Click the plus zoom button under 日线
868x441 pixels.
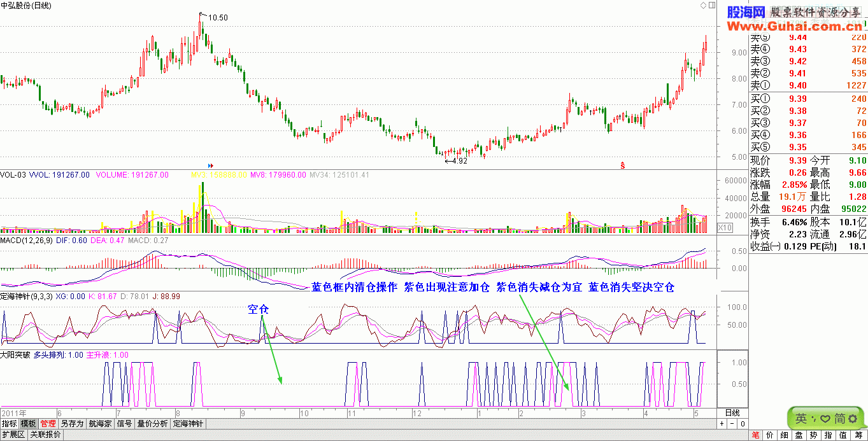point(722,424)
